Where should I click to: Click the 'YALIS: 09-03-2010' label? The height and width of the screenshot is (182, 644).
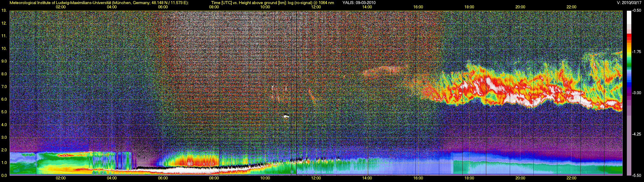click(359, 3)
